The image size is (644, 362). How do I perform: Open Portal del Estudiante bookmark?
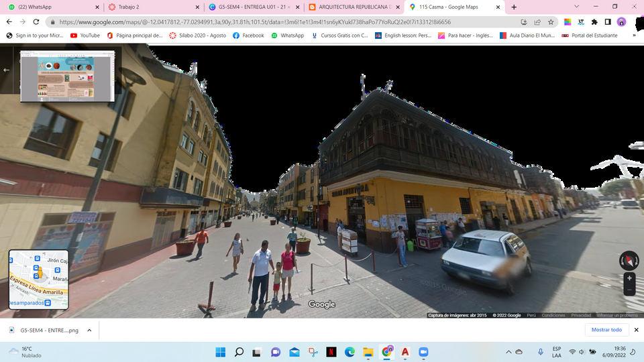click(x=590, y=36)
